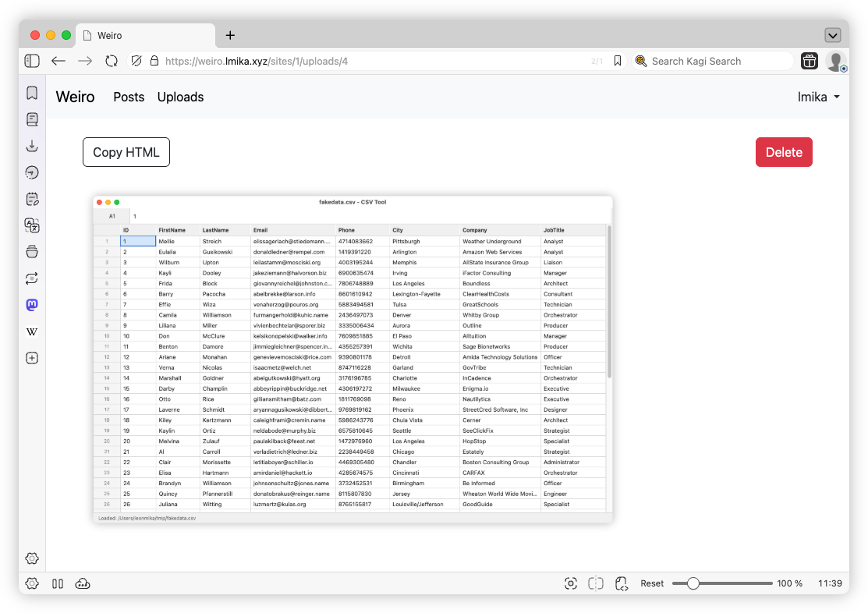Toggle the side panel visibility button

click(x=32, y=61)
